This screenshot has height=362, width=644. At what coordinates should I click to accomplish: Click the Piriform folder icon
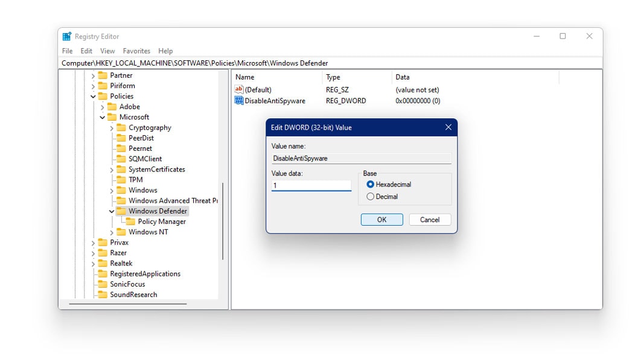coord(103,86)
